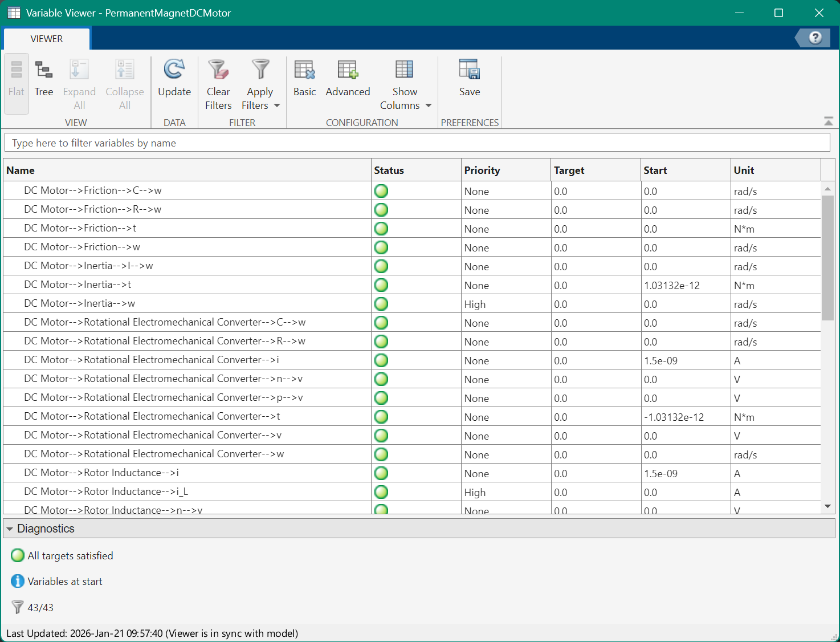Image resolution: width=840 pixels, height=642 pixels.
Task: Clear Filters using the funnel icon
Action: tap(218, 70)
